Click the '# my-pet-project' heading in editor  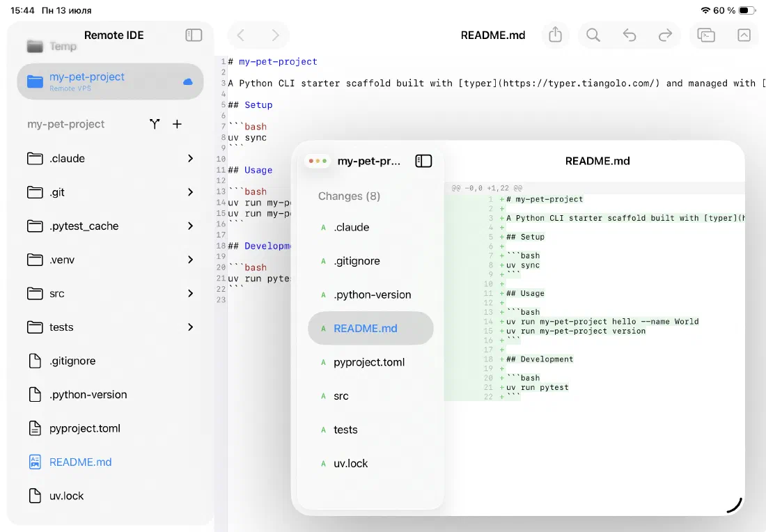point(272,61)
